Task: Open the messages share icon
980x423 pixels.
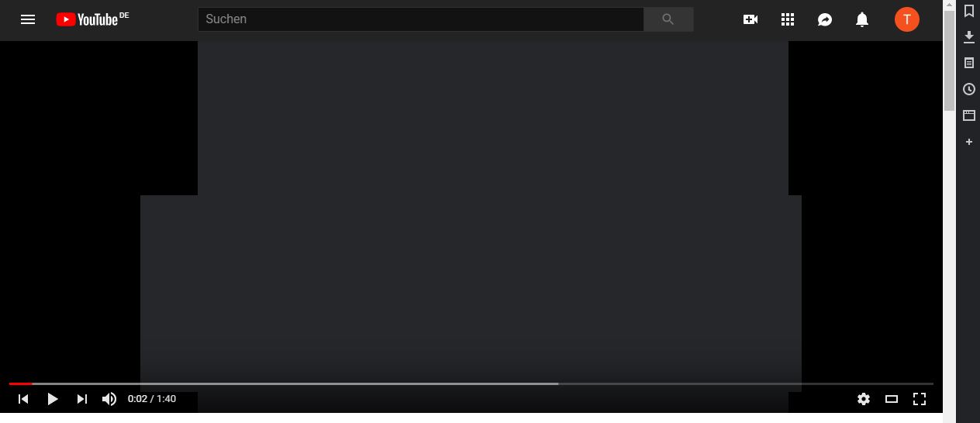Action: (825, 19)
